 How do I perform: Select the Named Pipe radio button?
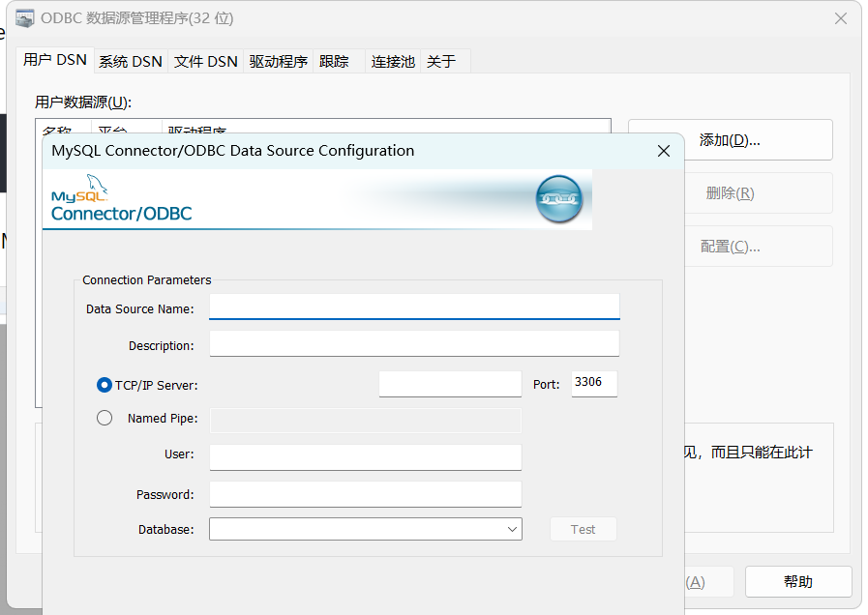[105, 418]
